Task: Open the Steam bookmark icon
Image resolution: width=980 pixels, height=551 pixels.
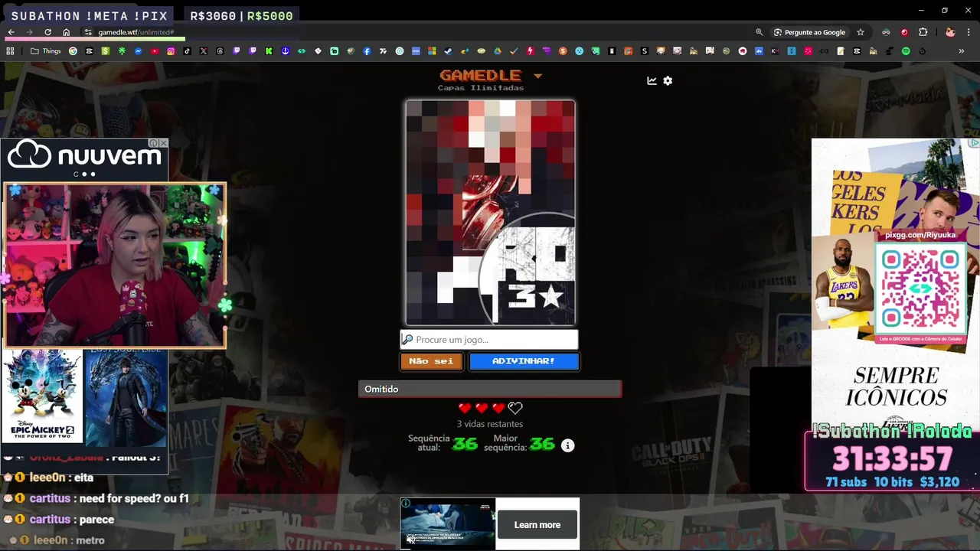Action: 448,51
